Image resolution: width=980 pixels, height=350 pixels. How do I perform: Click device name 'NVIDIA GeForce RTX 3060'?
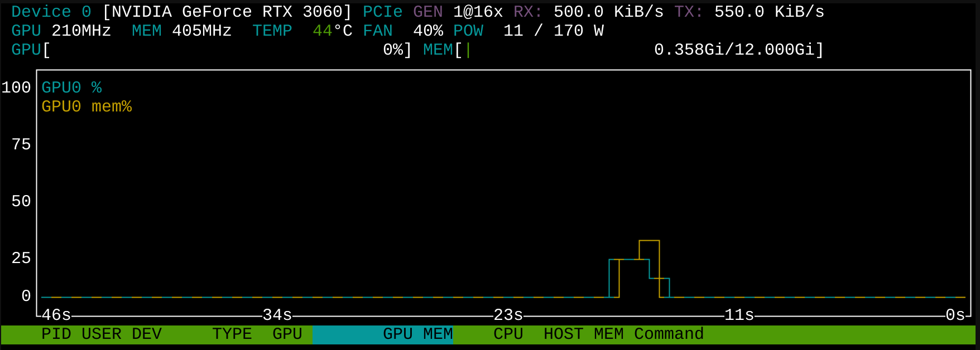(227, 12)
